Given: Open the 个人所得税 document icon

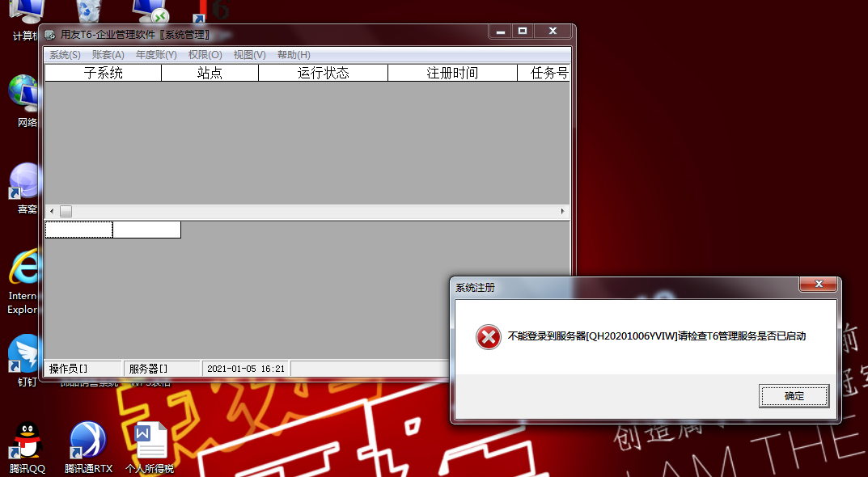Looking at the screenshot, I should pos(150,448).
